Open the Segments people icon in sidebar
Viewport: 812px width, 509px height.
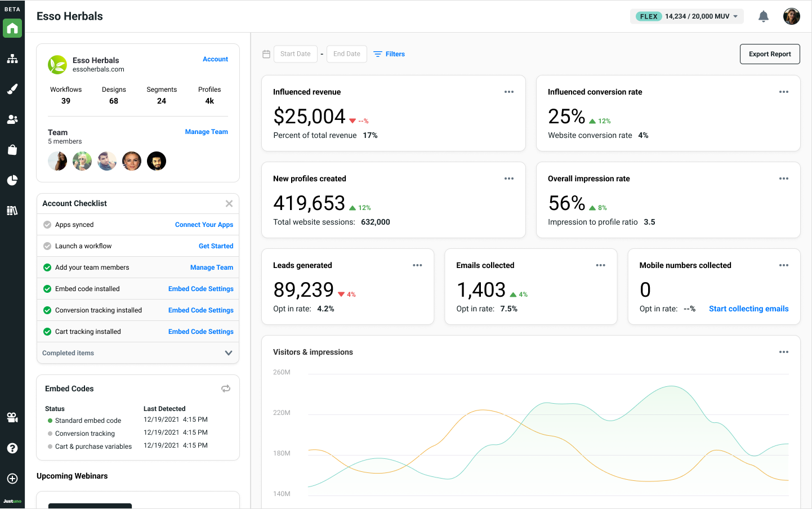click(12, 119)
